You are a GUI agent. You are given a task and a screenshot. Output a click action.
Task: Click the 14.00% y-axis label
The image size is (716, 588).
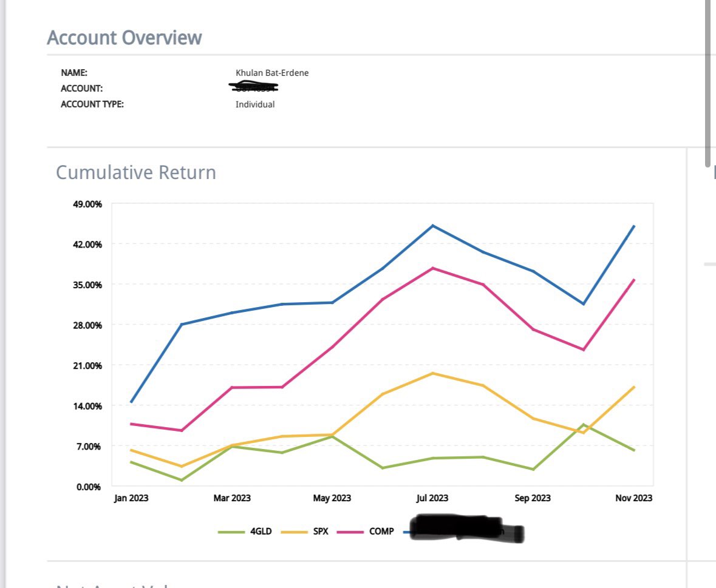click(x=87, y=406)
